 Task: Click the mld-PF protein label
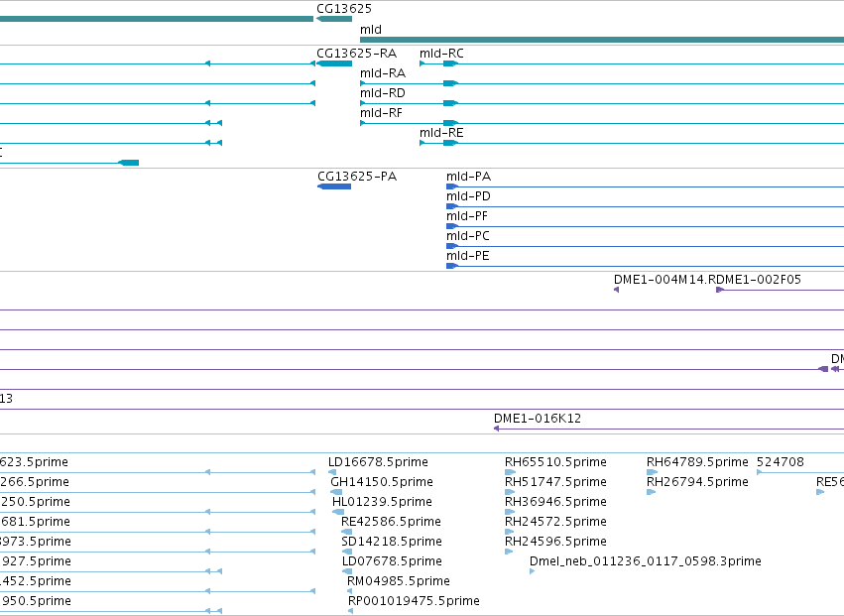click(467, 216)
